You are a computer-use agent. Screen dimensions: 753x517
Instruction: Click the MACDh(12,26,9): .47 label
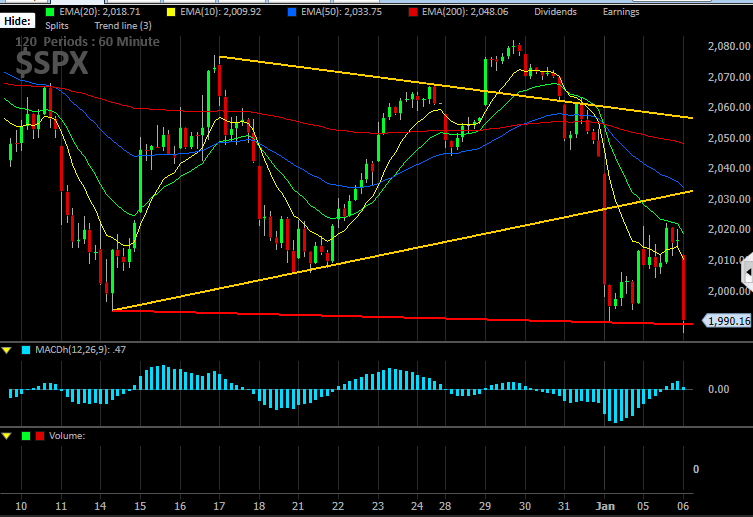click(x=81, y=349)
